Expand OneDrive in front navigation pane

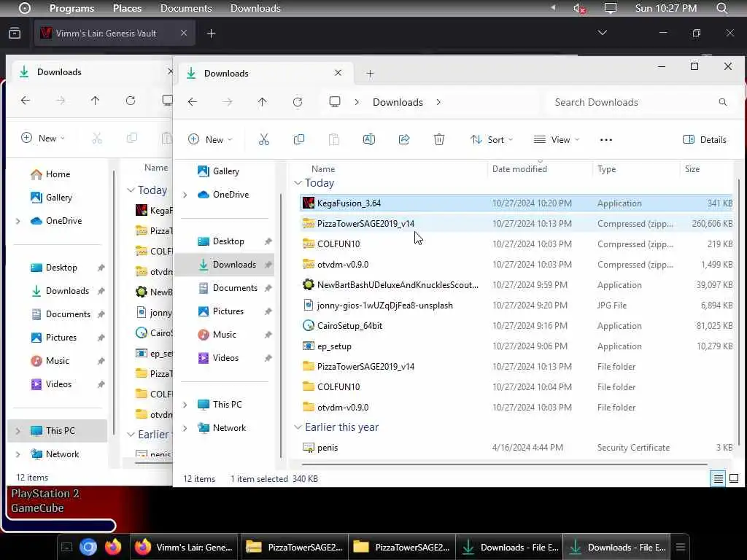[185, 195]
